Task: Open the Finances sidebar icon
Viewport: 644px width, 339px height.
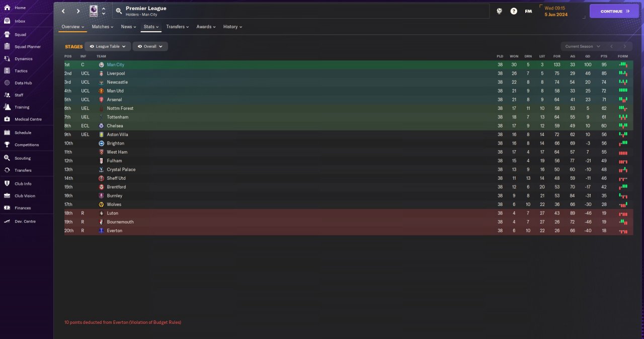Action: pyautogui.click(x=7, y=208)
